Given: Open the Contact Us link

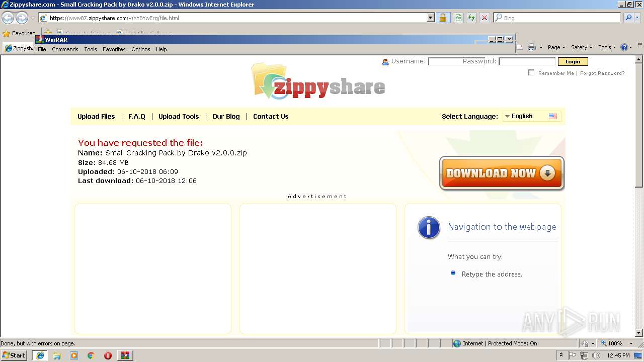Looking at the screenshot, I should [x=271, y=116].
